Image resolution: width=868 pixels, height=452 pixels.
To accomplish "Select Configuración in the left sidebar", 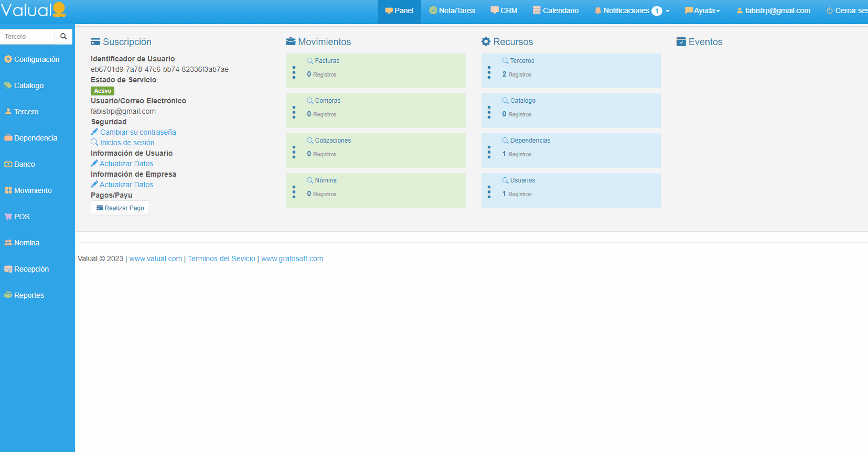I will [x=37, y=59].
